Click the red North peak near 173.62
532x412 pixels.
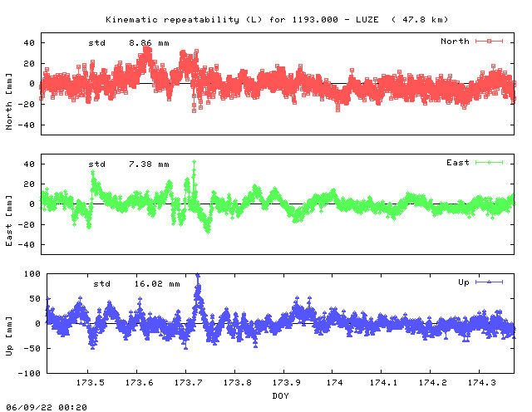tap(146, 48)
